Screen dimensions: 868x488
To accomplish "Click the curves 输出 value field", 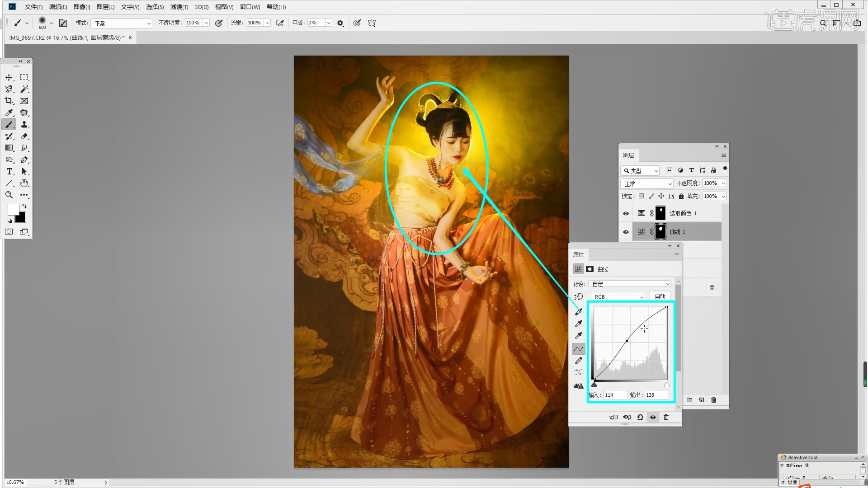I will [x=656, y=394].
